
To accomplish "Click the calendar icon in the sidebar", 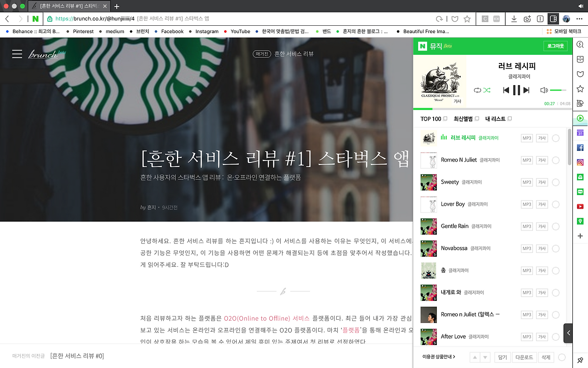I will (x=580, y=132).
